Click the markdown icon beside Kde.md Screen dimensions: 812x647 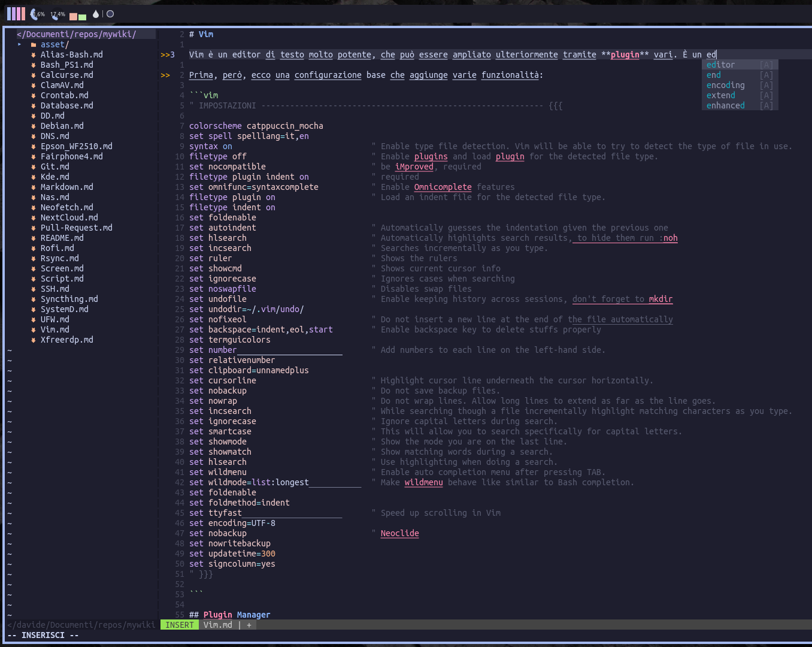34,177
